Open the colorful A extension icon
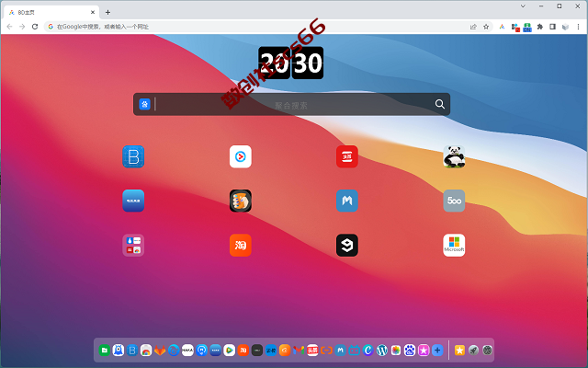This screenshot has height=368, width=588. pos(502,27)
